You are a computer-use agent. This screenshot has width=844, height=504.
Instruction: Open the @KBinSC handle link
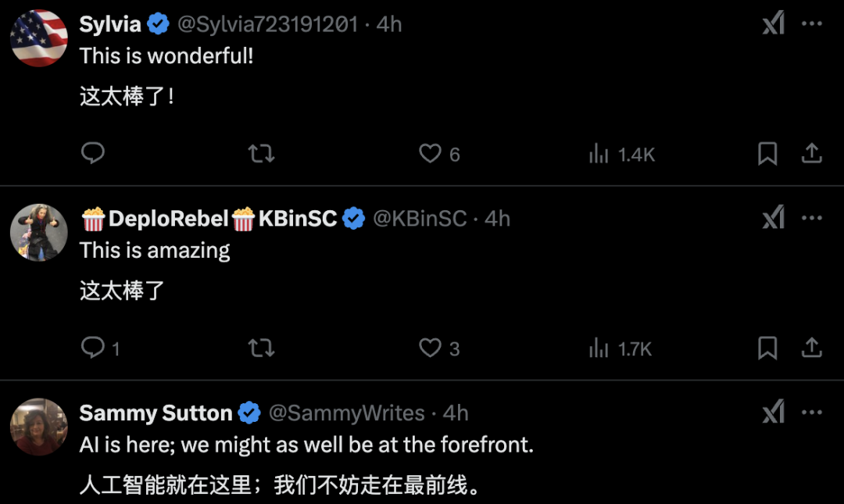click(420, 219)
